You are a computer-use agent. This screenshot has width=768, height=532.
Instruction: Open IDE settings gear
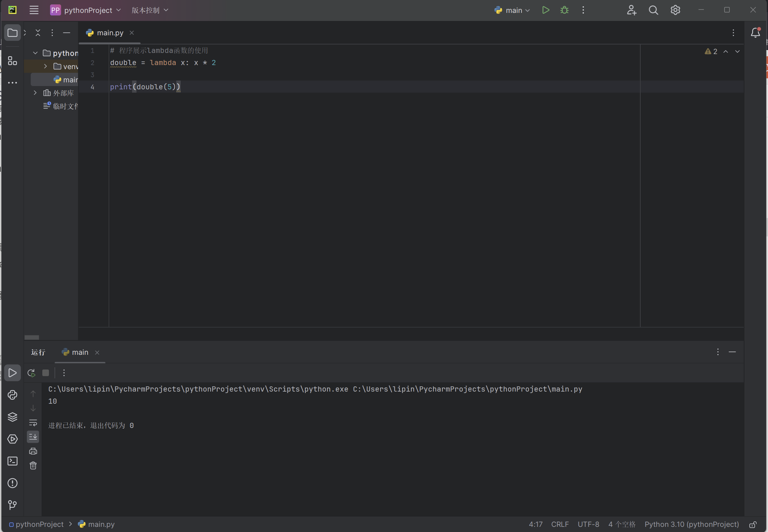(675, 10)
